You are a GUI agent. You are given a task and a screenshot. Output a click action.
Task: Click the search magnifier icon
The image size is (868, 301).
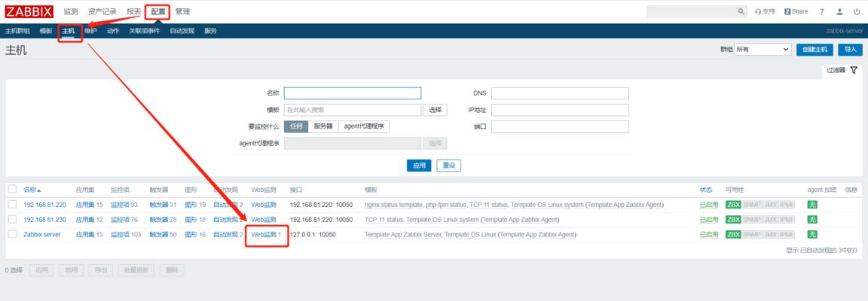pos(741,11)
